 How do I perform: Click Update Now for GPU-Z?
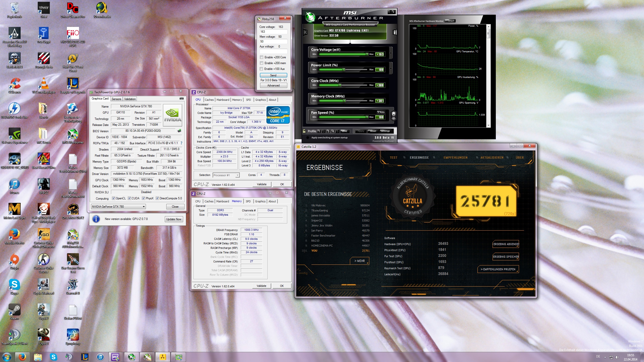coord(174,219)
